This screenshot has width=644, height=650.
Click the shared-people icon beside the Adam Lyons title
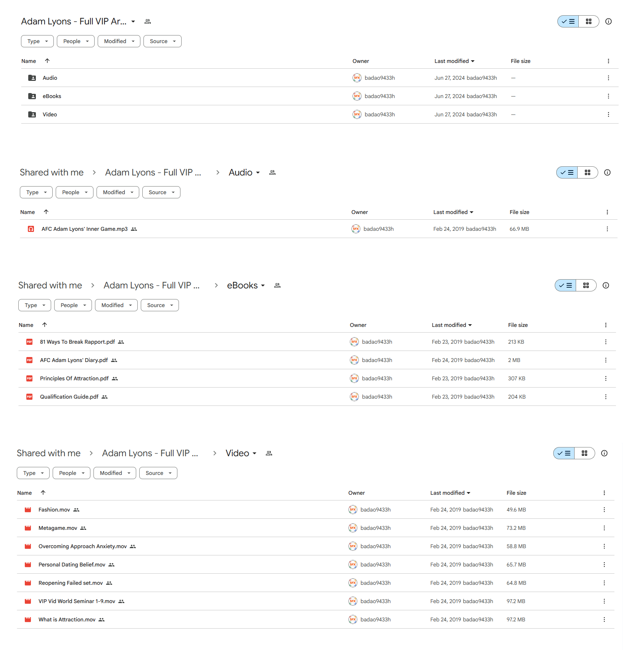click(x=148, y=21)
